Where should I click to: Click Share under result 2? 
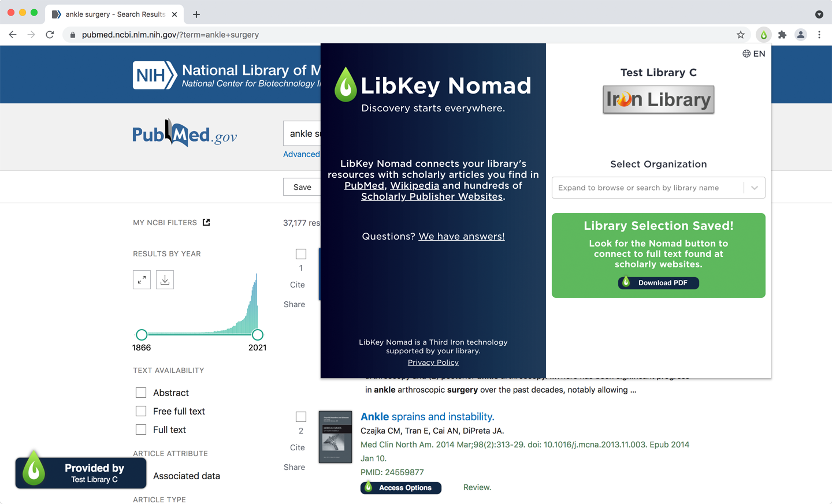pos(295,467)
